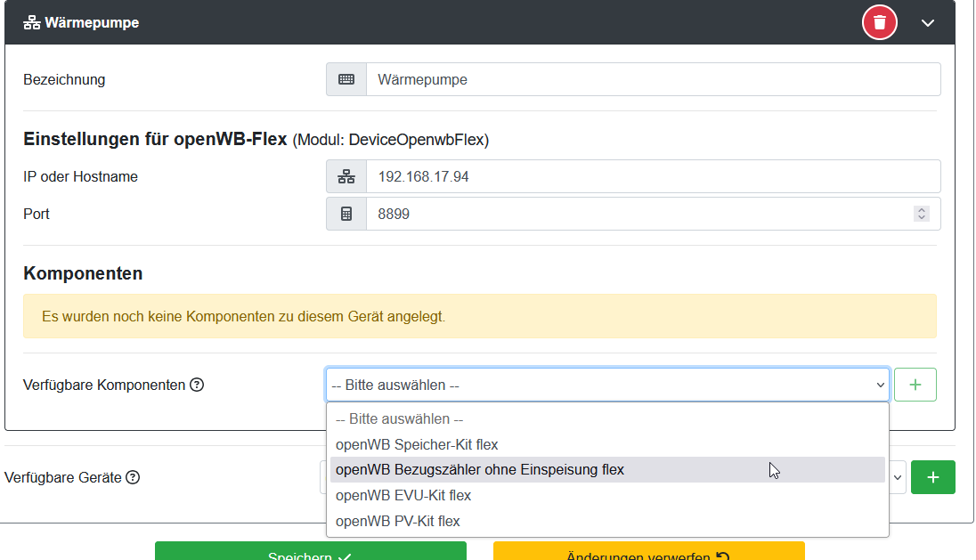
Task: Click the trash icon to delete Wärmepumpe device
Action: 879,22
